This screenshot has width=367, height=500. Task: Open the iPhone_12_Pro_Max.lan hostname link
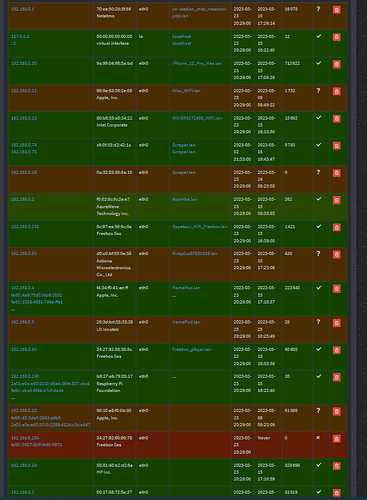197,63
